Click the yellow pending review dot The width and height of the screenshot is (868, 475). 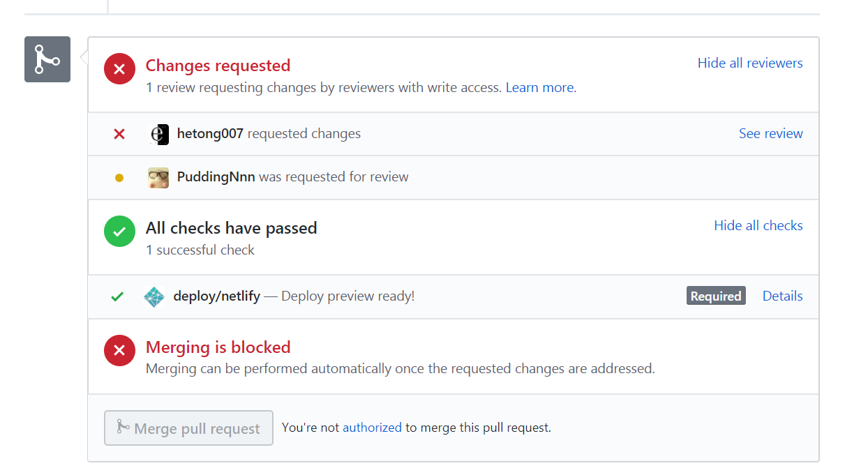119,178
